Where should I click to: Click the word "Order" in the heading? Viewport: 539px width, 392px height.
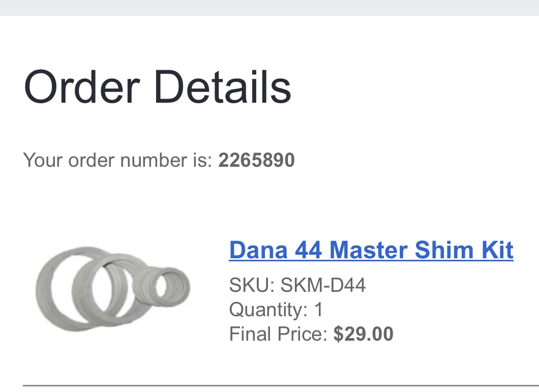click(x=82, y=87)
